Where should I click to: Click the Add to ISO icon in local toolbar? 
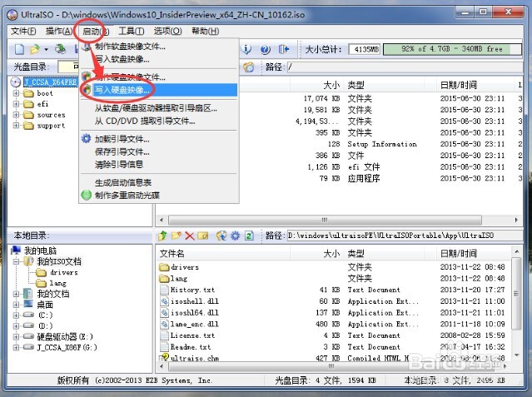pos(221,236)
